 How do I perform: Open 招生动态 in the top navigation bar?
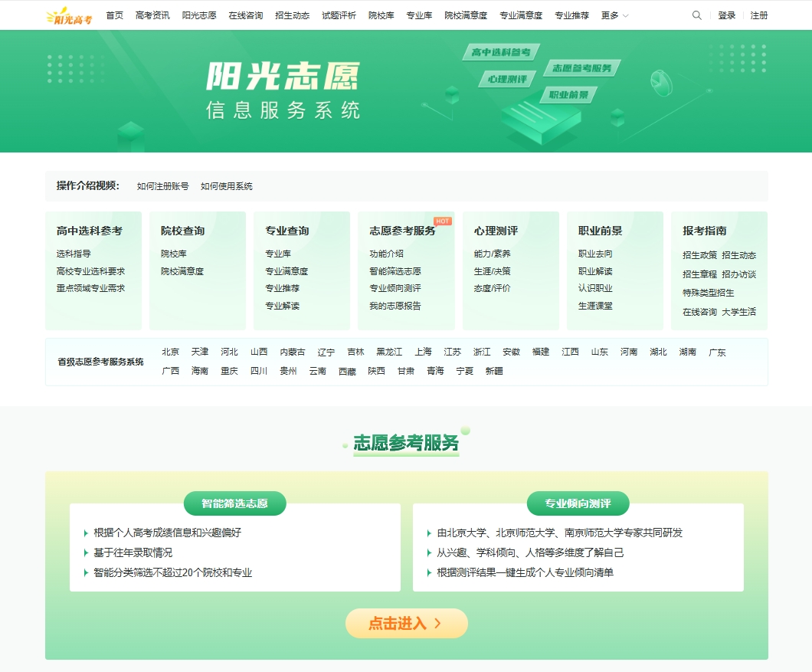(x=292, y=15)
